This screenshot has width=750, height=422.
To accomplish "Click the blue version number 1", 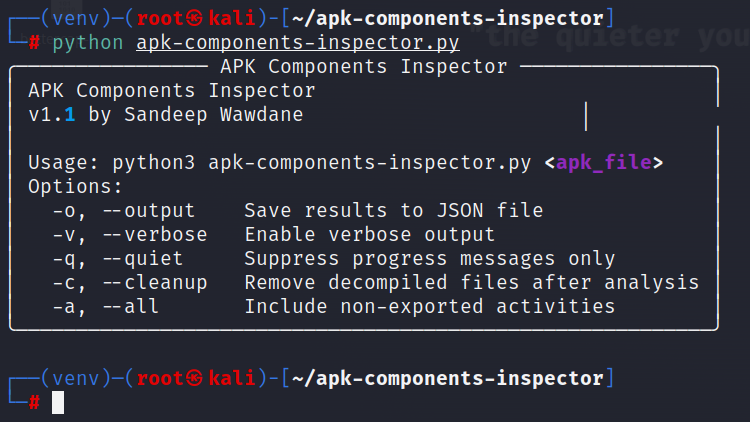I will point(70,115).
